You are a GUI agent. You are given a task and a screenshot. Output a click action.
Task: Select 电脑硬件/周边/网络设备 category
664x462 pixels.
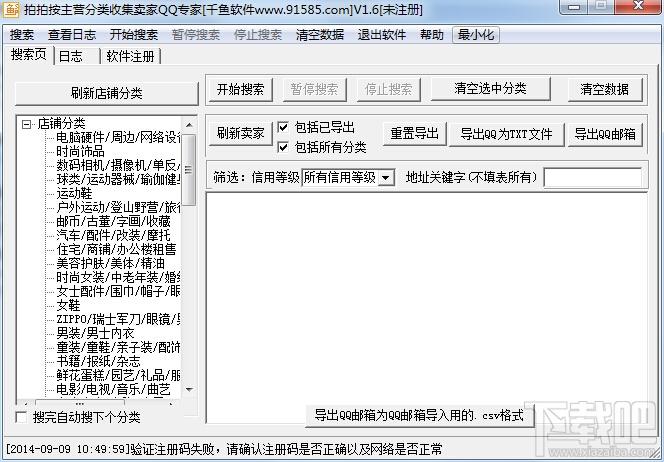click(x=118, y=137)
